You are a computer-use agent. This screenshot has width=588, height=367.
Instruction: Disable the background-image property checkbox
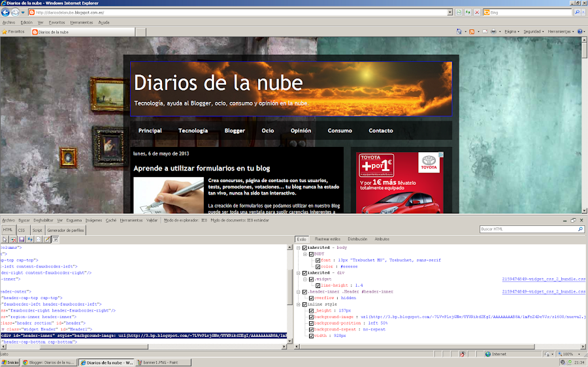point(311,317)
